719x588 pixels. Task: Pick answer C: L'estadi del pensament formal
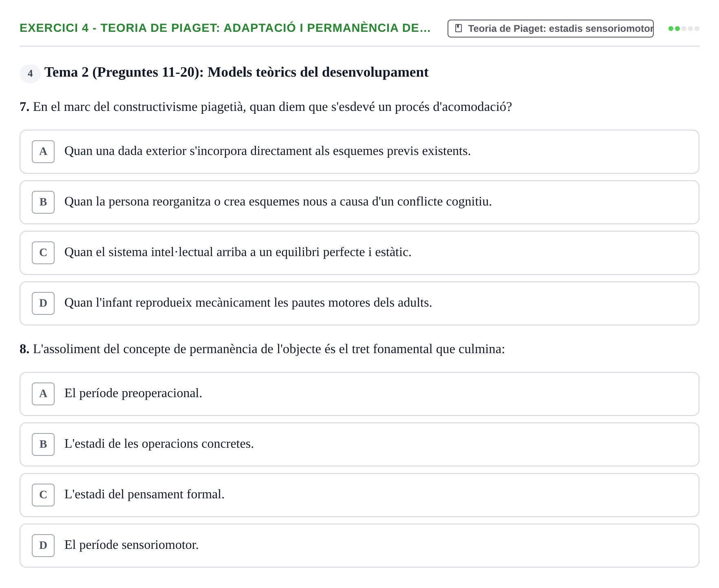(359, 495)
